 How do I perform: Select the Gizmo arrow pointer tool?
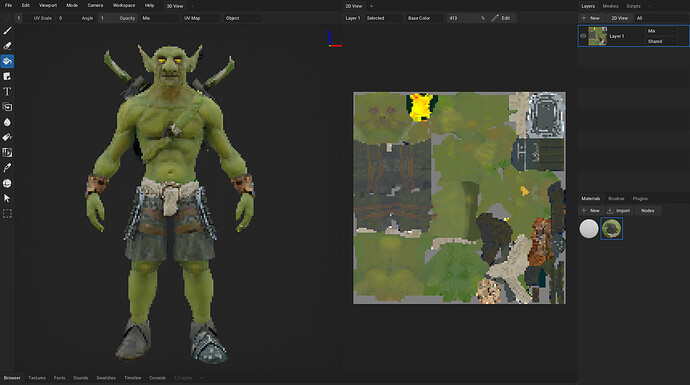coord(7,198)
